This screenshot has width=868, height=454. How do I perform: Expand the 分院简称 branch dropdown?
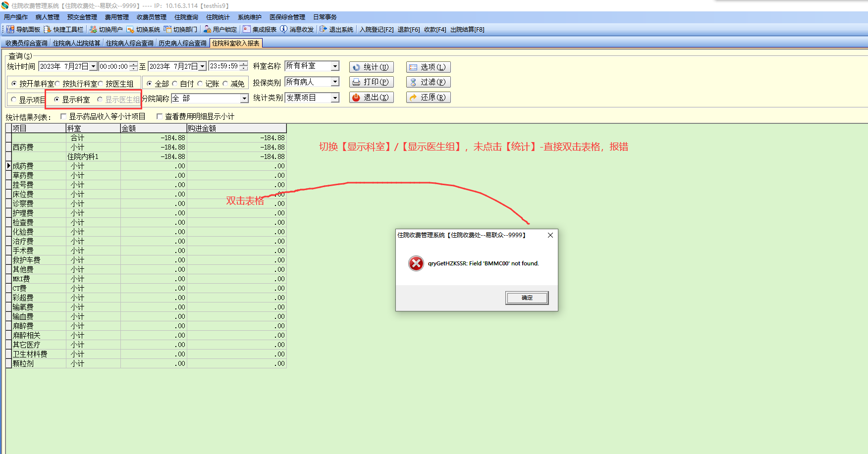click(244, 99)
